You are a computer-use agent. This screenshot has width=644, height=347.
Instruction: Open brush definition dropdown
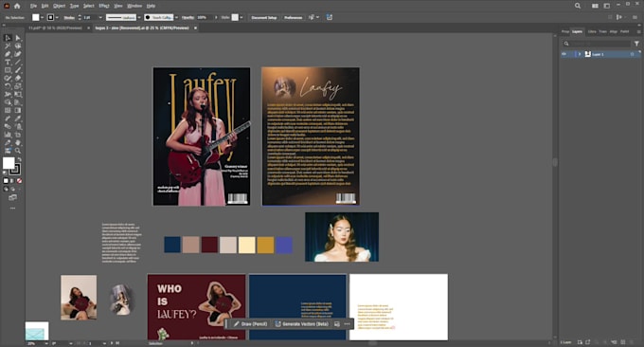[176, 18]
